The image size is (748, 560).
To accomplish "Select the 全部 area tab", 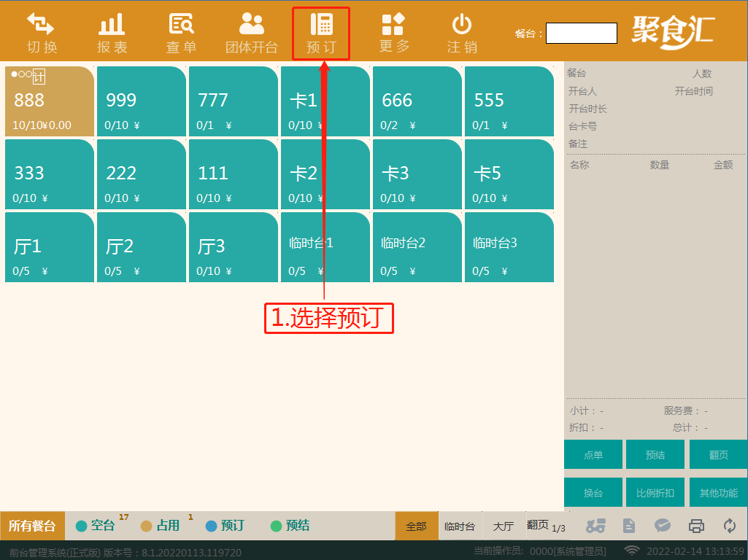I will (417, 526).
